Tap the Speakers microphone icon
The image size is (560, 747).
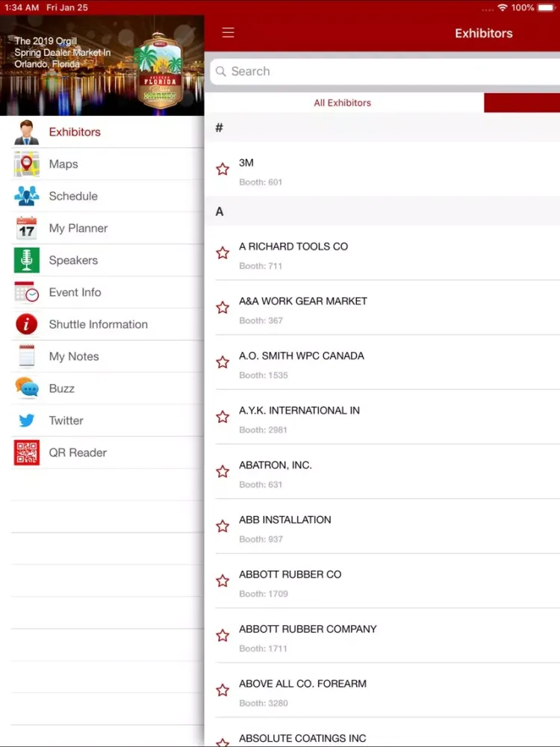coord(26,260)
